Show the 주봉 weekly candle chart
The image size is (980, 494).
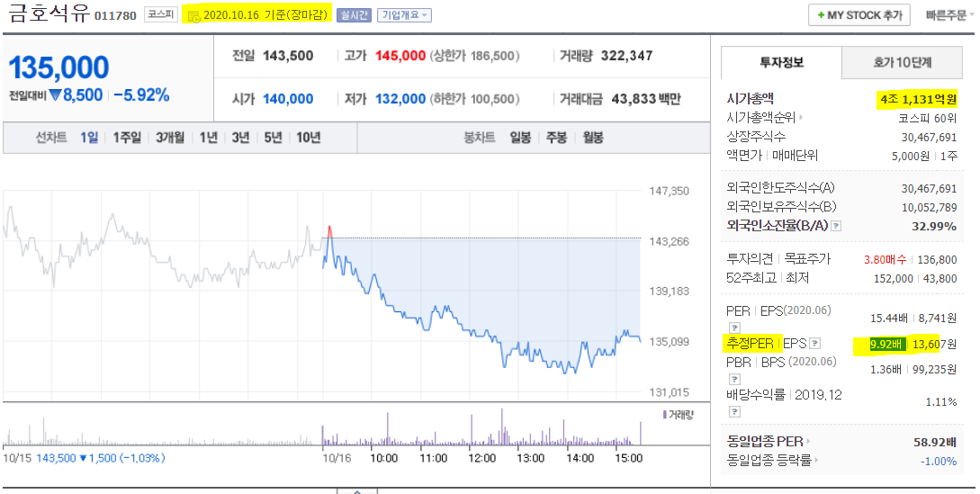(556, 138)
